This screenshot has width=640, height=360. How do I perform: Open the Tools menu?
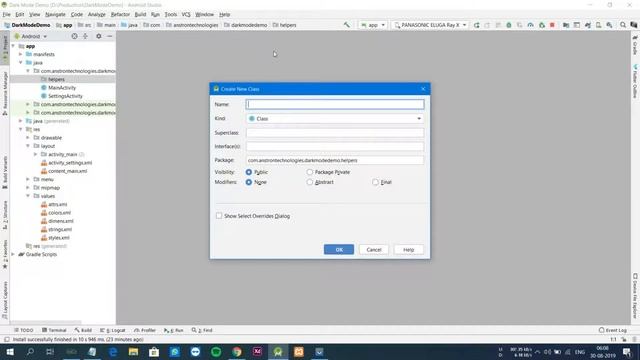point(171,14)
